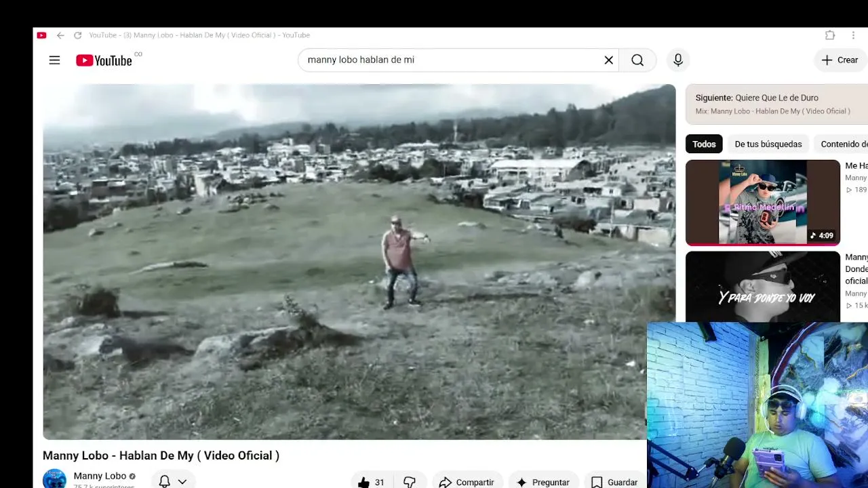Open the 'Siguiente: Quiere Que Le de Duro' mix panel
The width and height of the screenshot is (868, 488).
(776, 104)
